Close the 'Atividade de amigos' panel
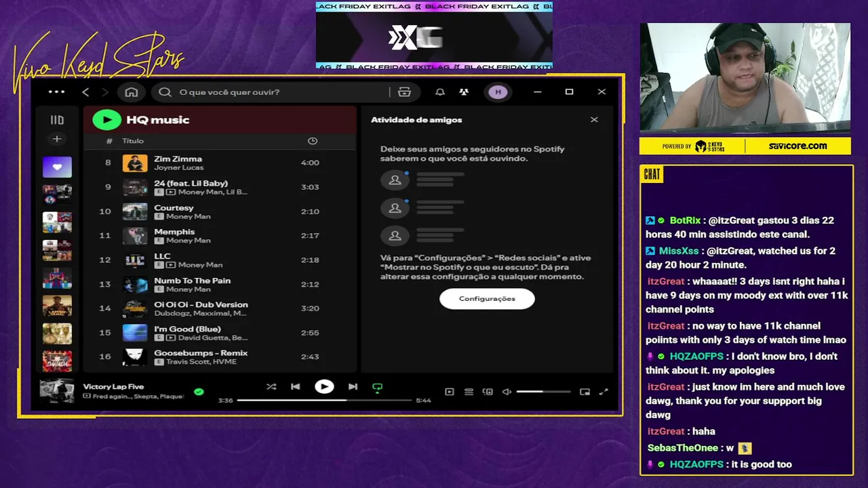The width and height of the screenshot is (868, 488). (x=594, y=120)
